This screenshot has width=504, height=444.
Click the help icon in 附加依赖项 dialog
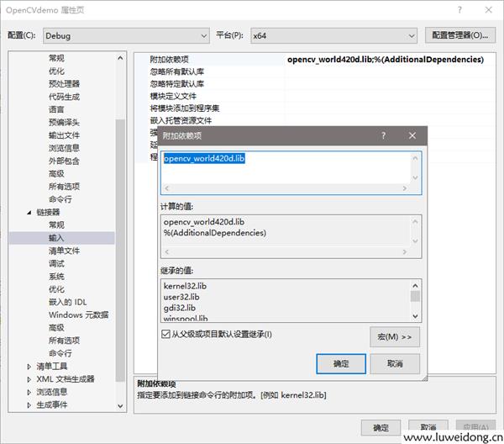coord(383,135)
